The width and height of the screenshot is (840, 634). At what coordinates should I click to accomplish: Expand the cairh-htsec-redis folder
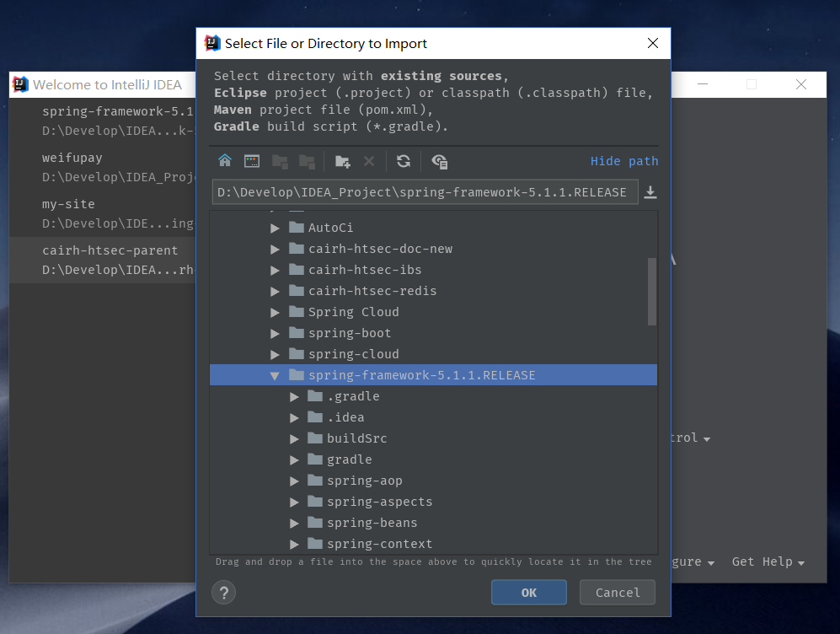(x=275, y=291)
